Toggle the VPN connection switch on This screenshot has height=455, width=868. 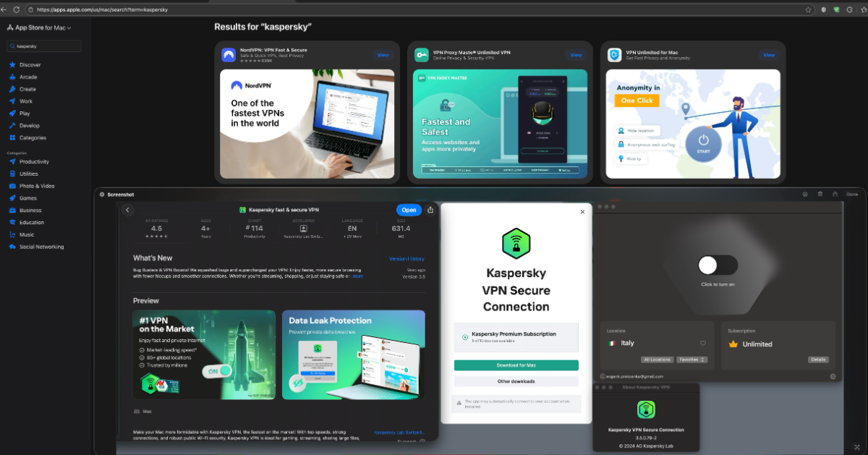tap(718, 265)
